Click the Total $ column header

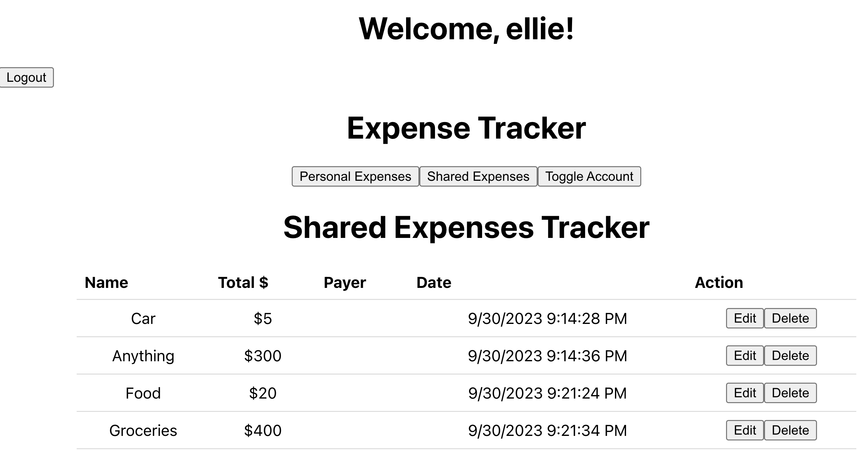pos(243,282)
